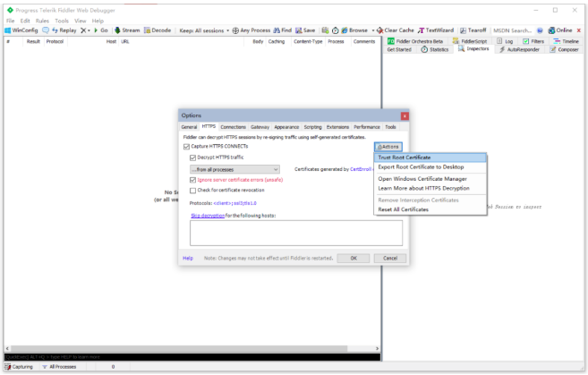Open the Connections tab in Options

point(233,127)
